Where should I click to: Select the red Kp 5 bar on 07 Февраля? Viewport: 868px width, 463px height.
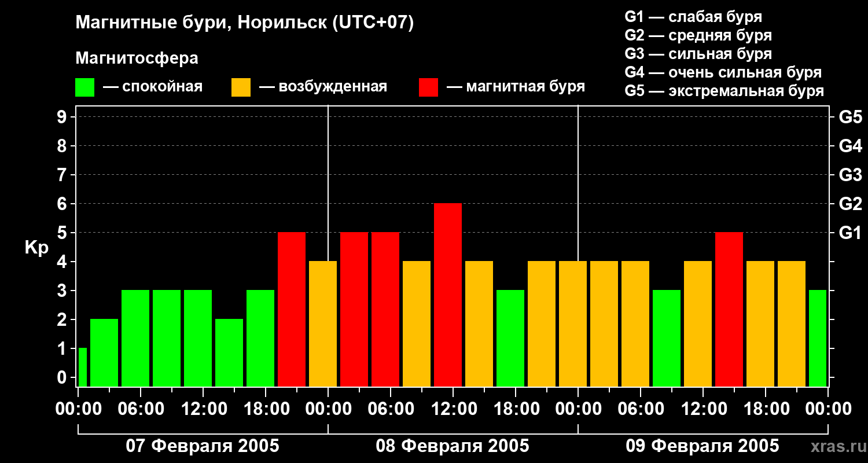[292, 309]
